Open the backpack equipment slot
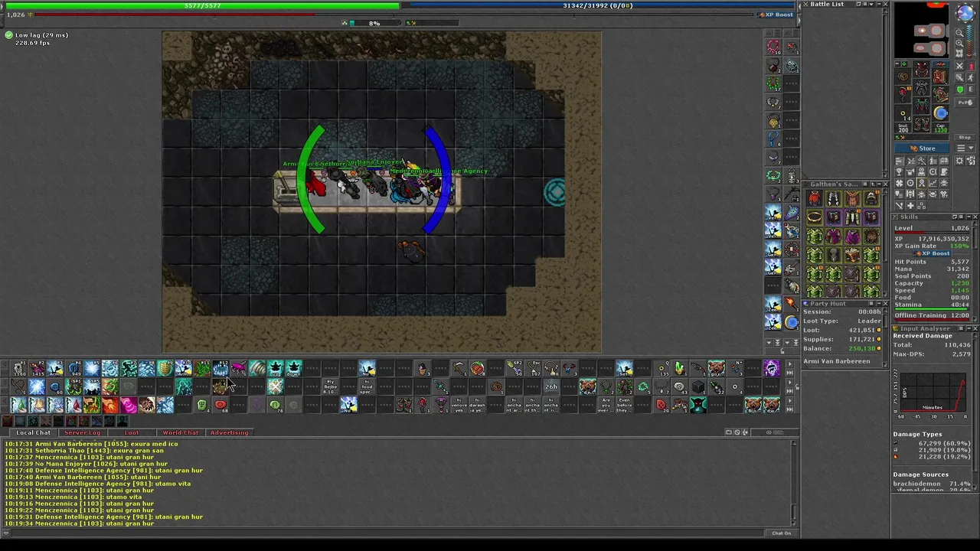Screen dimensions: 980x551 click(941, 77)
